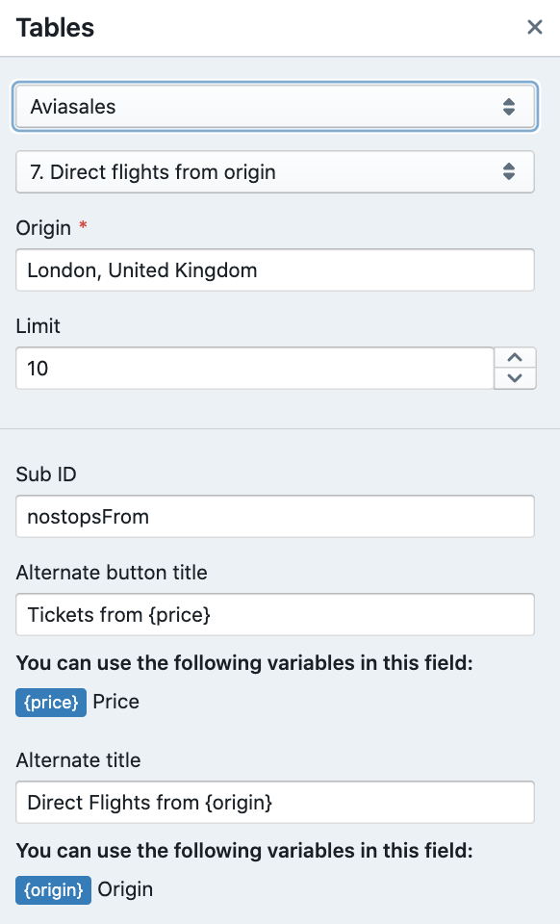Edit the Alternate button title field
560x924 pixels.
click(275, 615)
